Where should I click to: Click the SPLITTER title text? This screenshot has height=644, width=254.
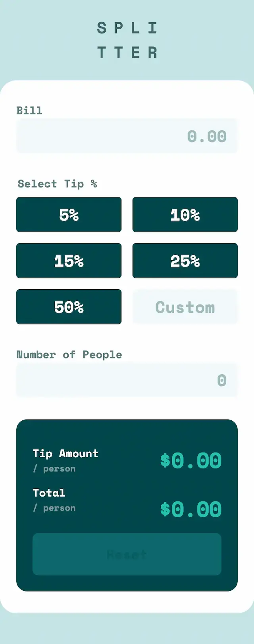127,40
